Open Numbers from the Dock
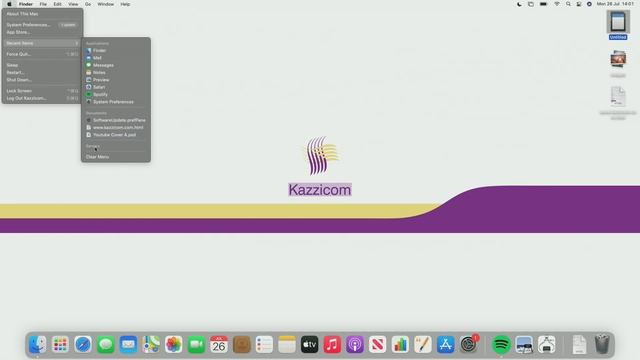The image size is (640, 360). [x=400, y=344]
